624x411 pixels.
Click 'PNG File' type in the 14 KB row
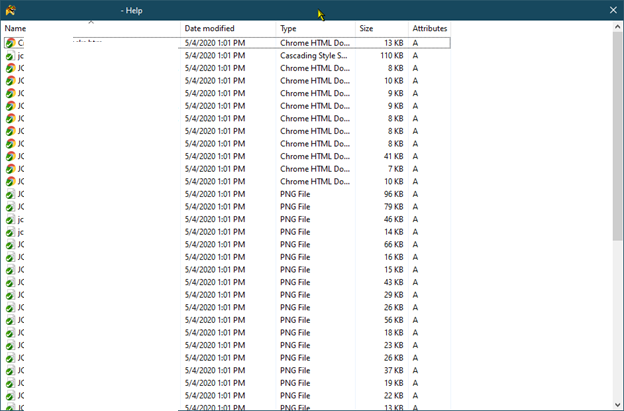295,232
